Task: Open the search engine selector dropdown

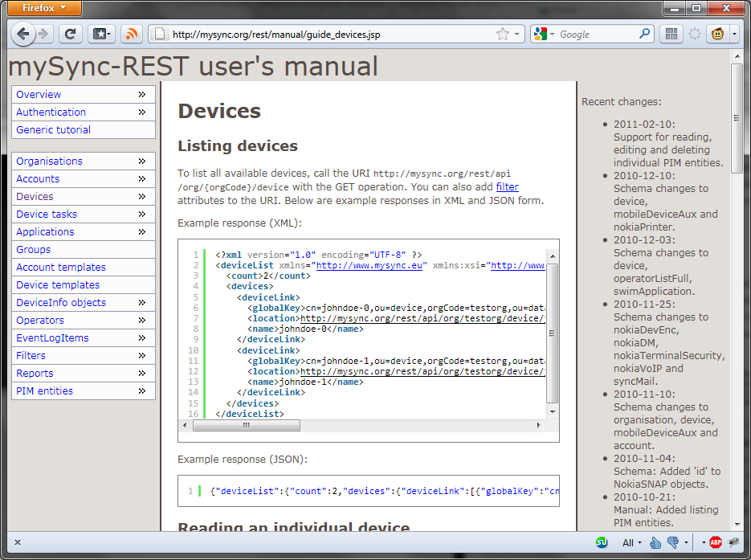Action: [553, 34]
